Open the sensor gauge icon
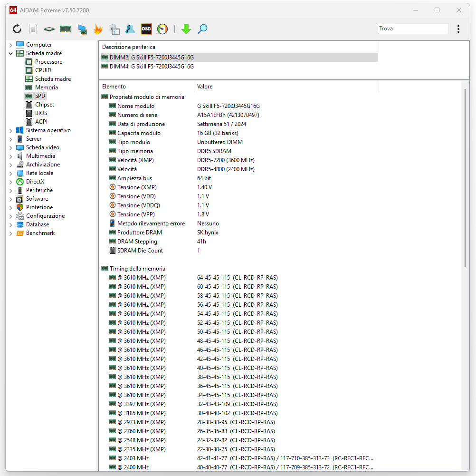476x476 pixels. pyautogui.click(x=162, y=29)
